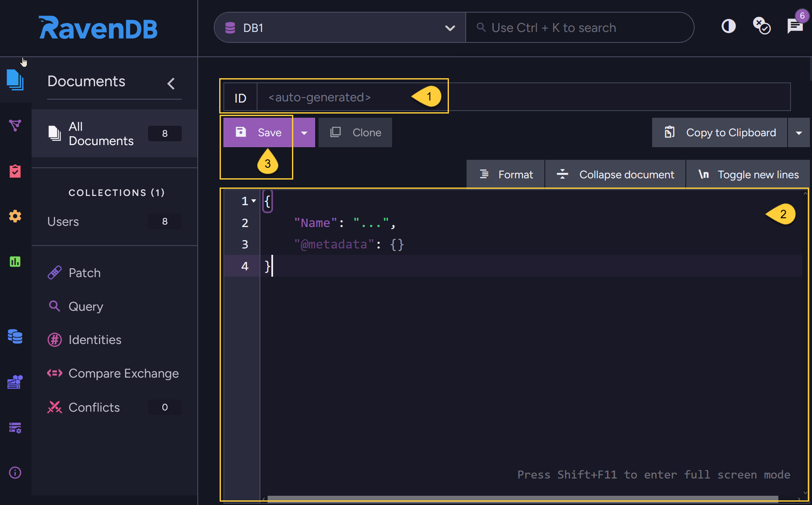Open the notifications chat icon

(x=795, y=26)
